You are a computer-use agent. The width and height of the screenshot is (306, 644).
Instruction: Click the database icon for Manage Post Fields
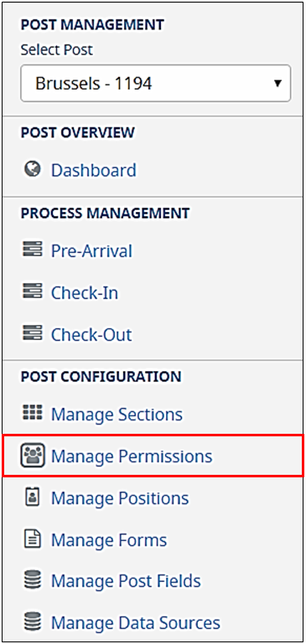click(x=33, y=580)
